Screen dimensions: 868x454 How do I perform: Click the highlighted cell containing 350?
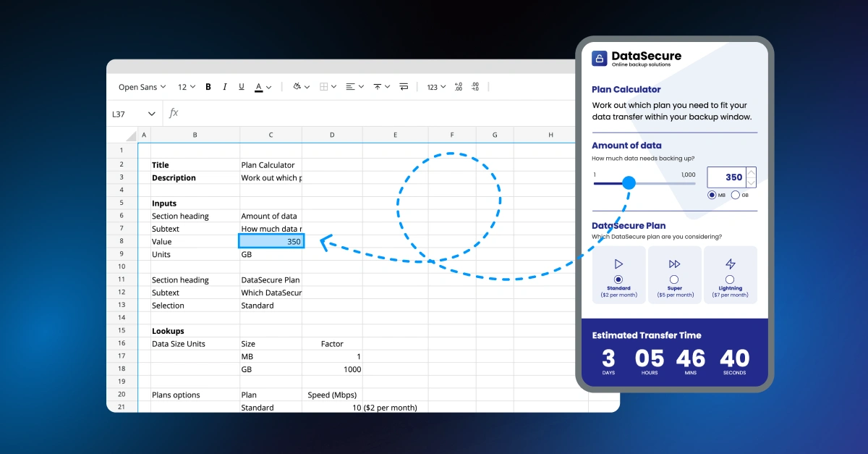(271, 241)
